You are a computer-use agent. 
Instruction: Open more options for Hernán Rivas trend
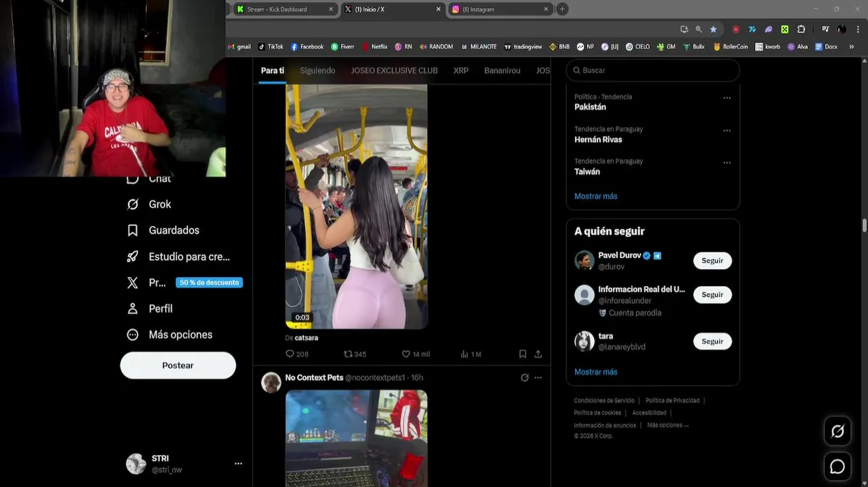coord(727,131)
